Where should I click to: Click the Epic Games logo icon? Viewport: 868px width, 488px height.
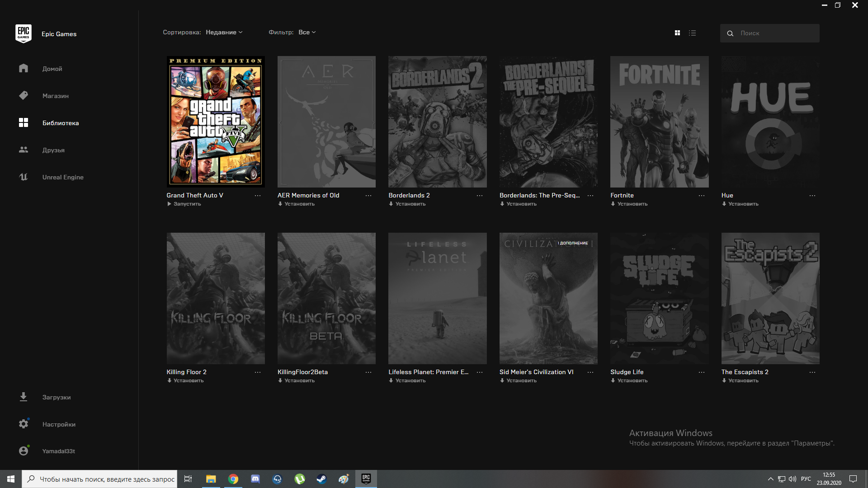[x=24, y=33]
